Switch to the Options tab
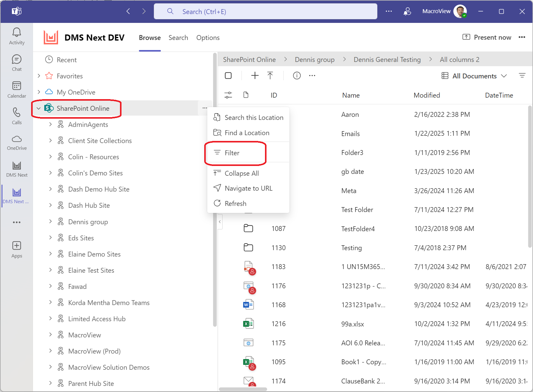The height and width of the screenshot is (392, 533). coord(208,38)
